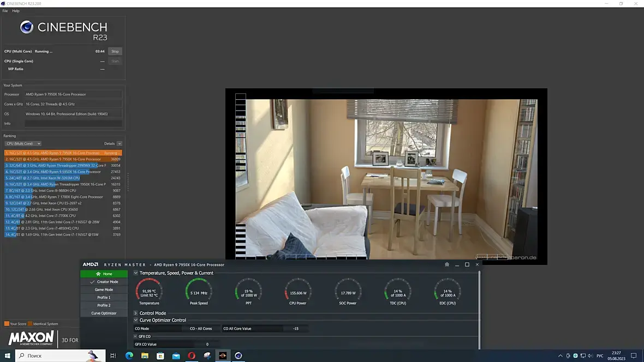Switch to Game Mode in Ryzen Master
Screen dimensions: 644x362
tap(104, 290)
